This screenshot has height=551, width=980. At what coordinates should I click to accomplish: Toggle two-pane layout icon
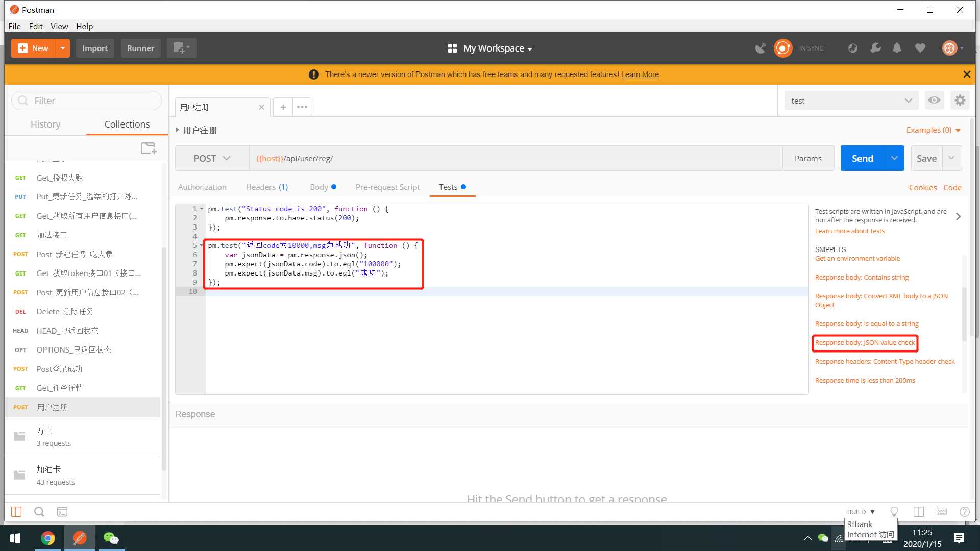(x=919, y=512)
